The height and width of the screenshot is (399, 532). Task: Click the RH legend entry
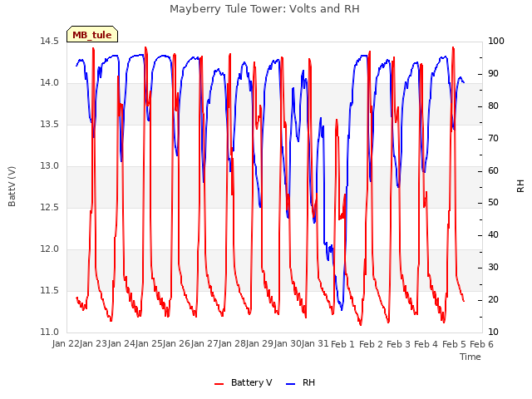pyautogui.click(x=301, y=382)
